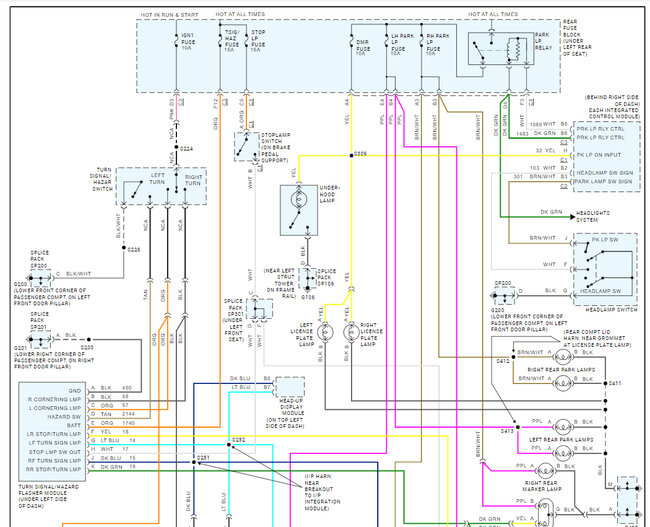Click the "HEADLAMP SWITCH" caption
This screenshot has width=650, height=527.
611,310
